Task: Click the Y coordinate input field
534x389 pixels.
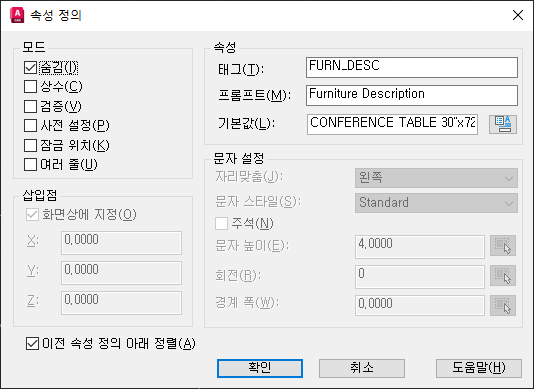Action: point(121,273)
